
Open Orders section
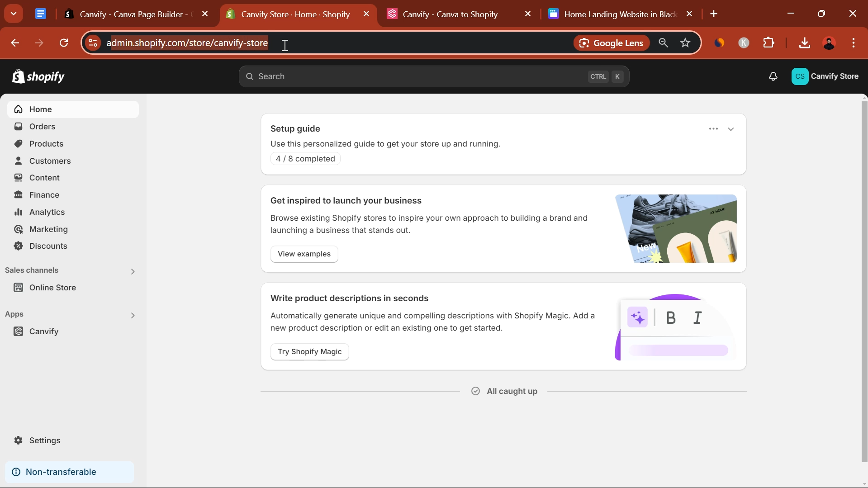(x=73, y=127)
